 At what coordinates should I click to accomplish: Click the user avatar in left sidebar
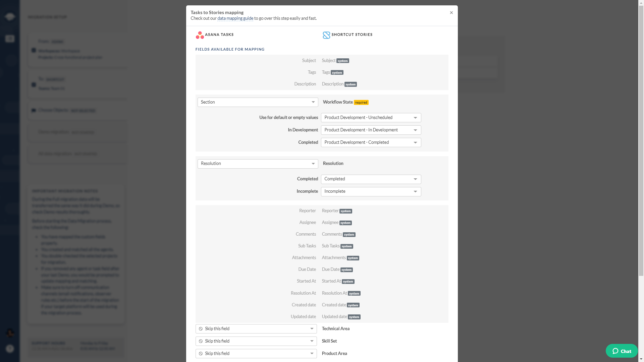coord(10,333)
